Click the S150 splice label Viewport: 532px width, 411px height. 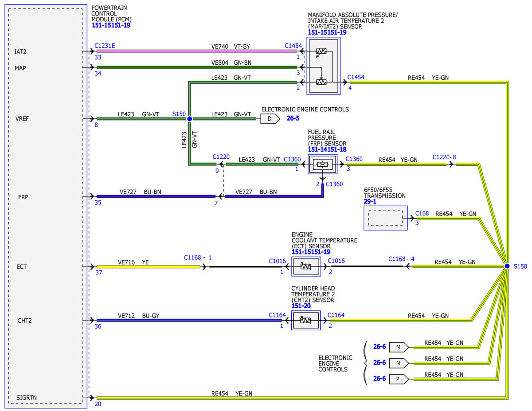point(179,114)
